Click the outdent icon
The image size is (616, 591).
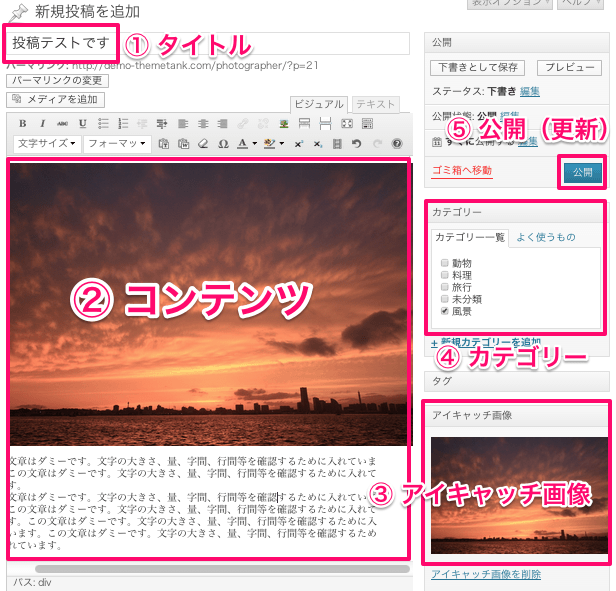click(x=142, y=124)
